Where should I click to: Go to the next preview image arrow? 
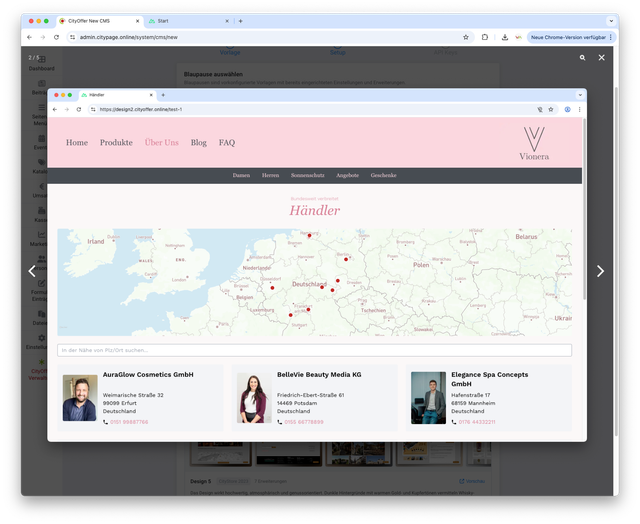[x=600, y=271]
